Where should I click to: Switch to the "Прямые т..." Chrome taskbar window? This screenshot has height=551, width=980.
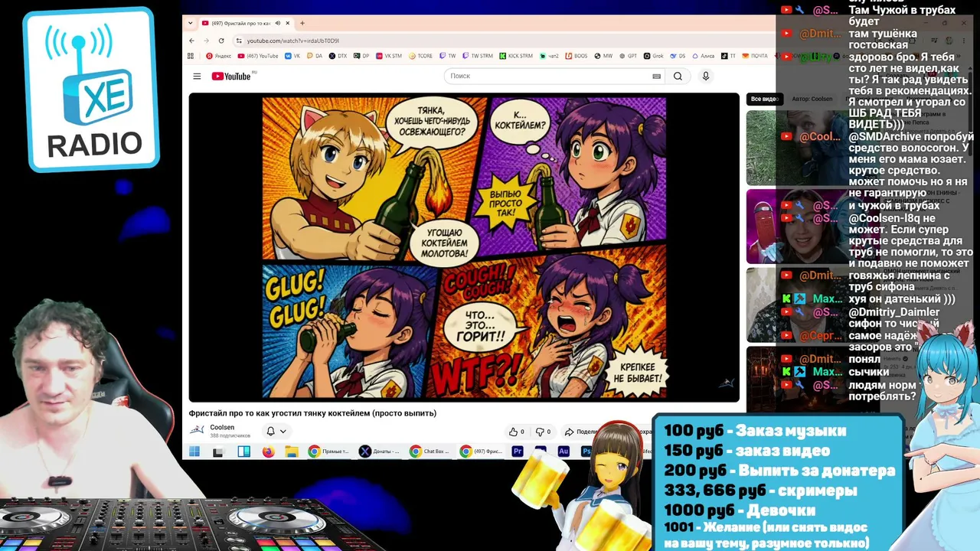click(x=329, y=452)
